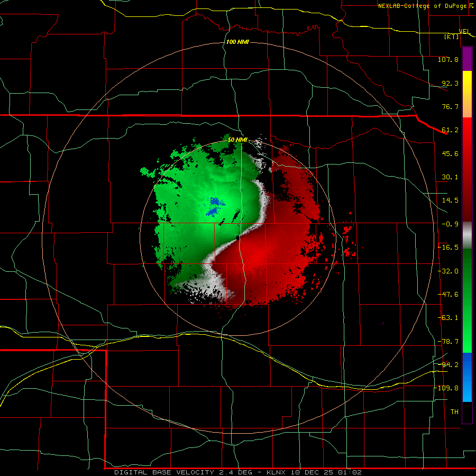Click the -94.2 scale label
This screenshot has height=476, width=476.
click(448, 365)
